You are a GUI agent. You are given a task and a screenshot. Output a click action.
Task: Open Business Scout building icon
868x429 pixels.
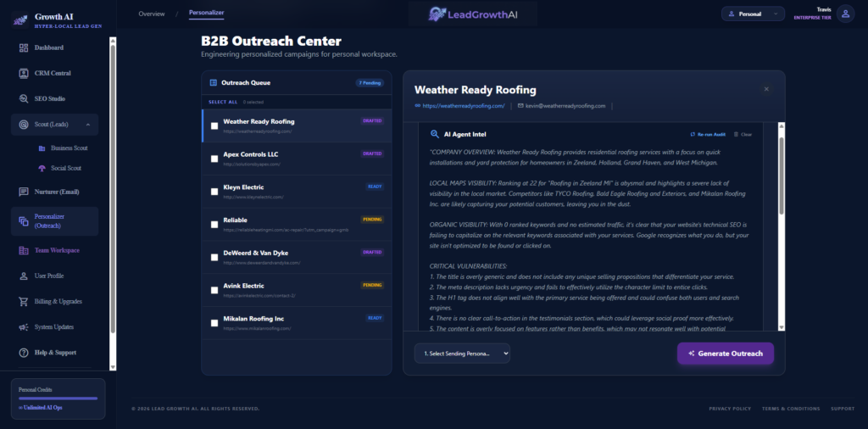coord(42,148)
